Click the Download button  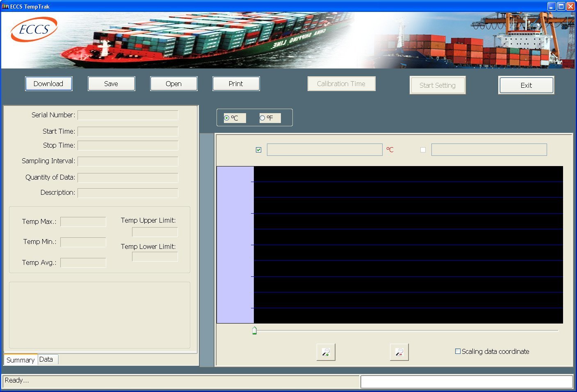click(x=48, y=84)
